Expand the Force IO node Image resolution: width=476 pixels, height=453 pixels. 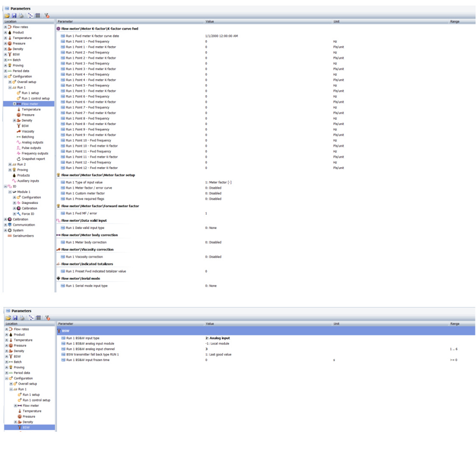tap(14, 214)
